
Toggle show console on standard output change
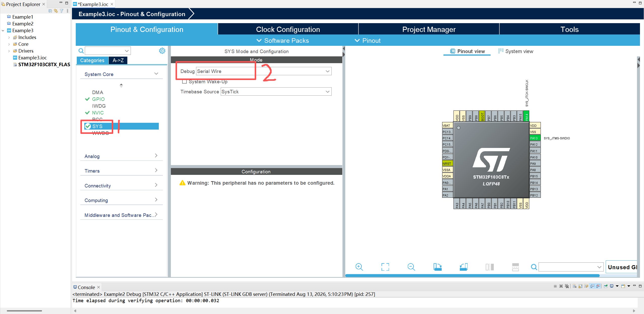(x=592, y=286)
